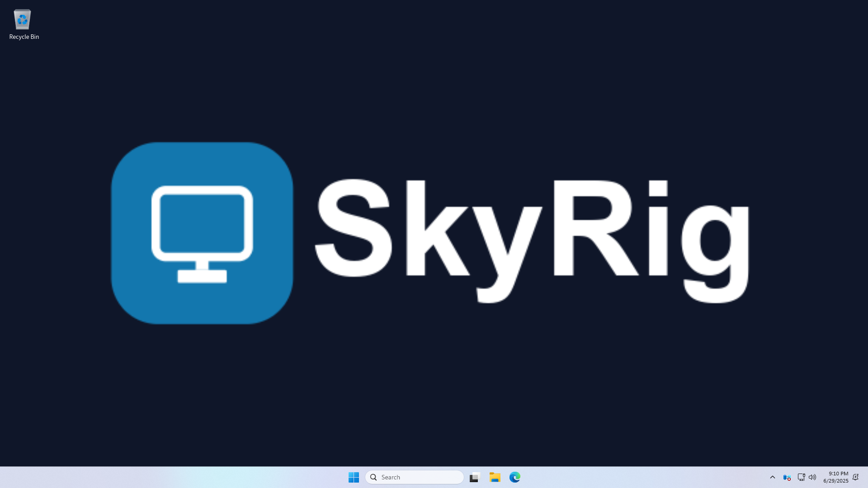Click into the taskbar Search box

point(415,477)
